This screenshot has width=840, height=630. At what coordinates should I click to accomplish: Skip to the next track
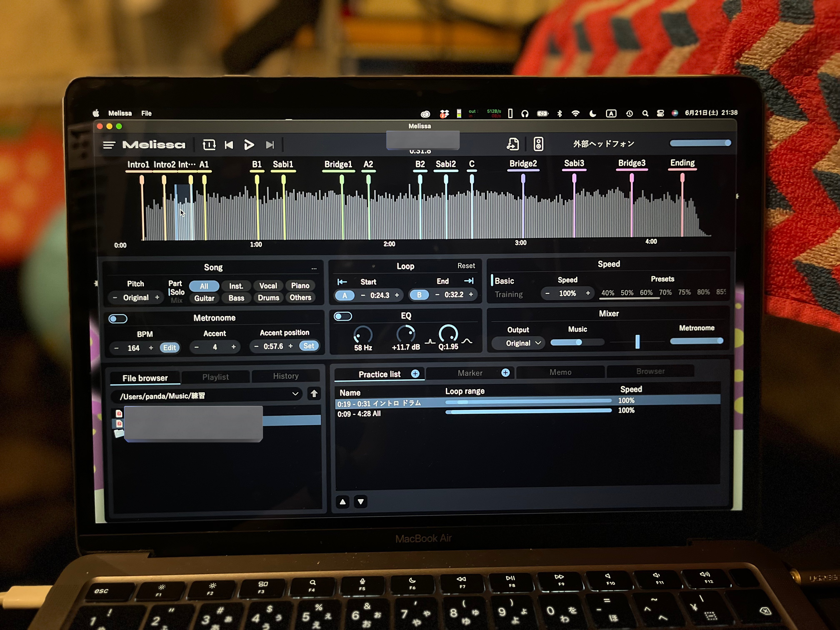(x=270, y=145)
